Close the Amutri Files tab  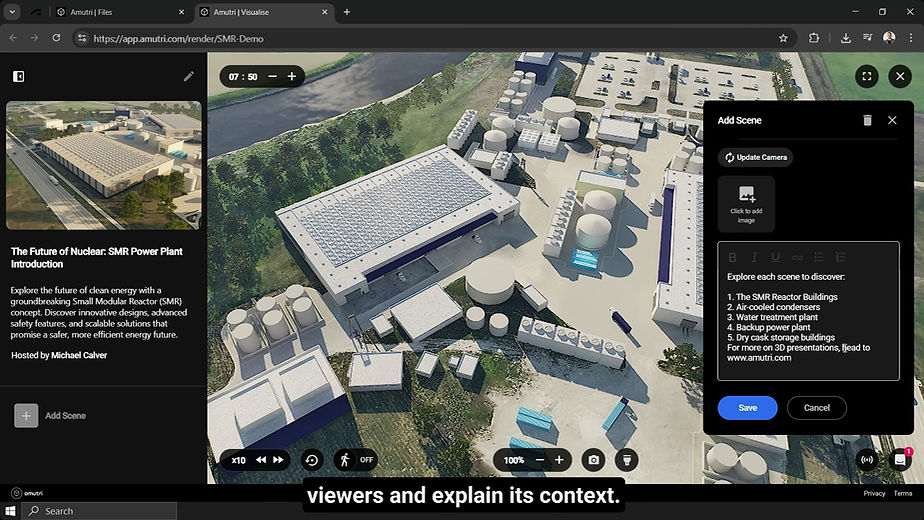click(x=181, y=12)
